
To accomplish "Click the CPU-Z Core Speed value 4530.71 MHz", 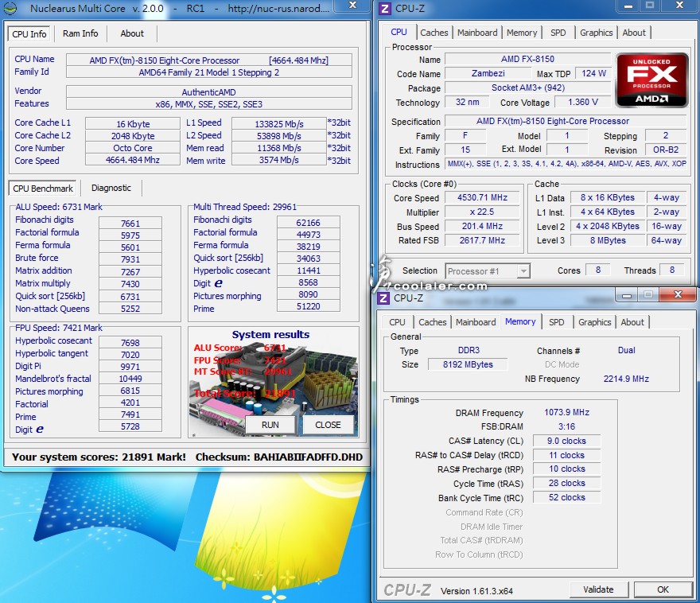I will (x=483, y=197).
